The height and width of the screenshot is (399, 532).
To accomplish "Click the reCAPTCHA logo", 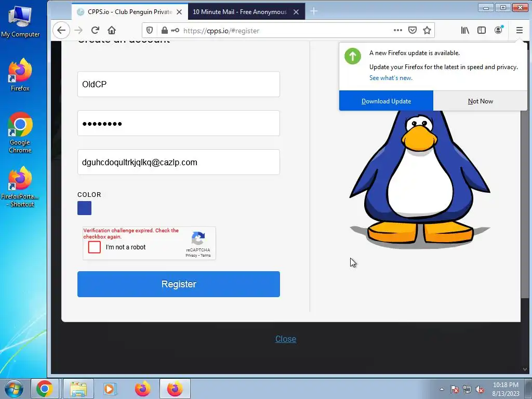I will tap(198, 238).
